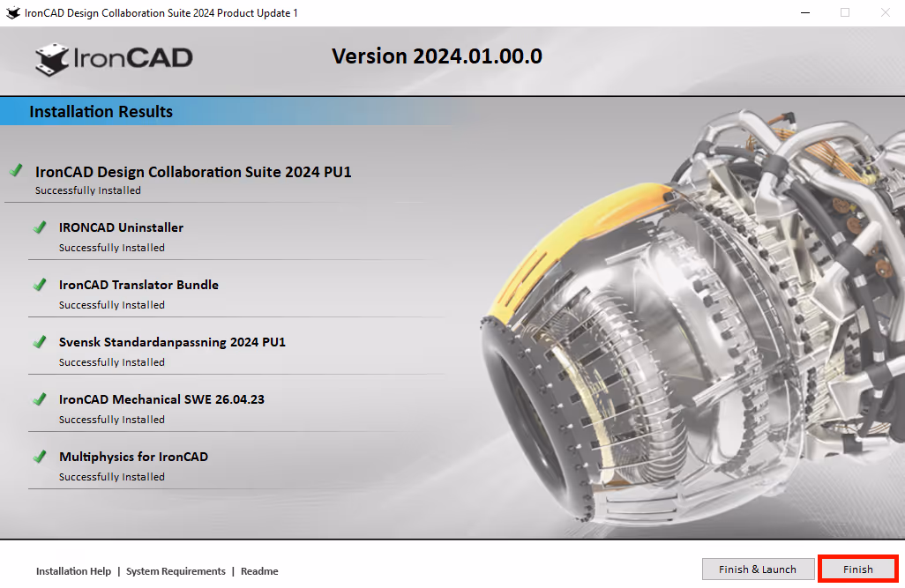Screen dimensions: 905x588
Task: Select 'IronCAD Design Collaboration Suite 2024 PU1' text
Action: click(193, 172)
